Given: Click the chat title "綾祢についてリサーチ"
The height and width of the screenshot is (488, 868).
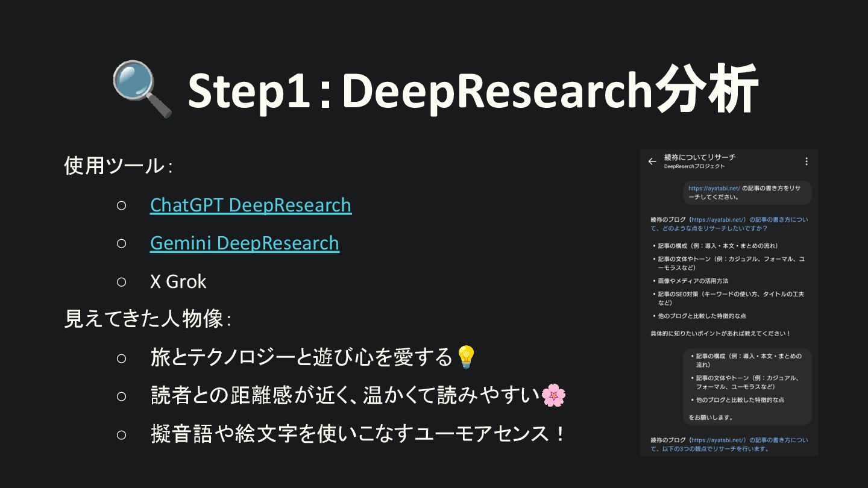Looking at the screenshot, I should [x=700, y=157].
